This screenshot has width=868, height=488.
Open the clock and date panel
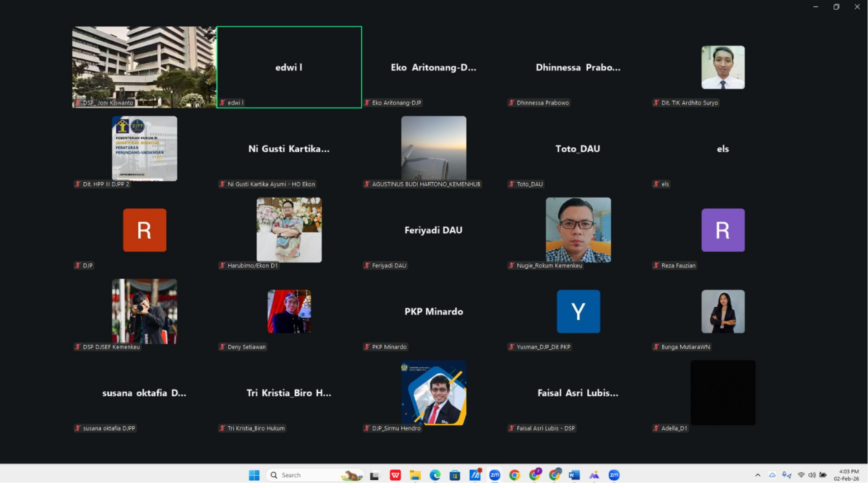pyautogui.click(x=846, y=475)
